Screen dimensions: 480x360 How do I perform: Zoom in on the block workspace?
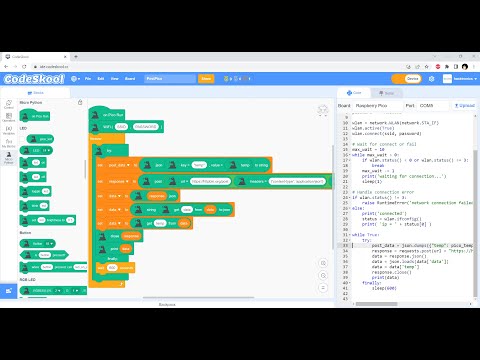(x=323, y=263)
